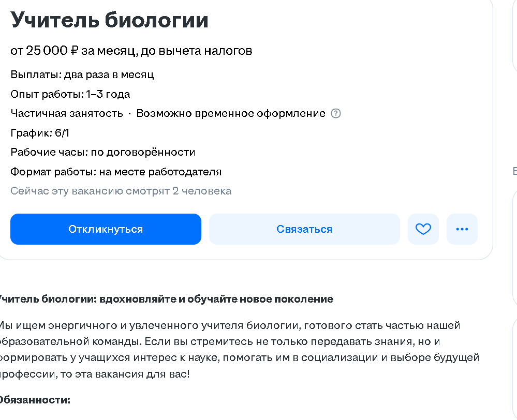Click the Учитель биологии vacancy title

coord(110,21)
